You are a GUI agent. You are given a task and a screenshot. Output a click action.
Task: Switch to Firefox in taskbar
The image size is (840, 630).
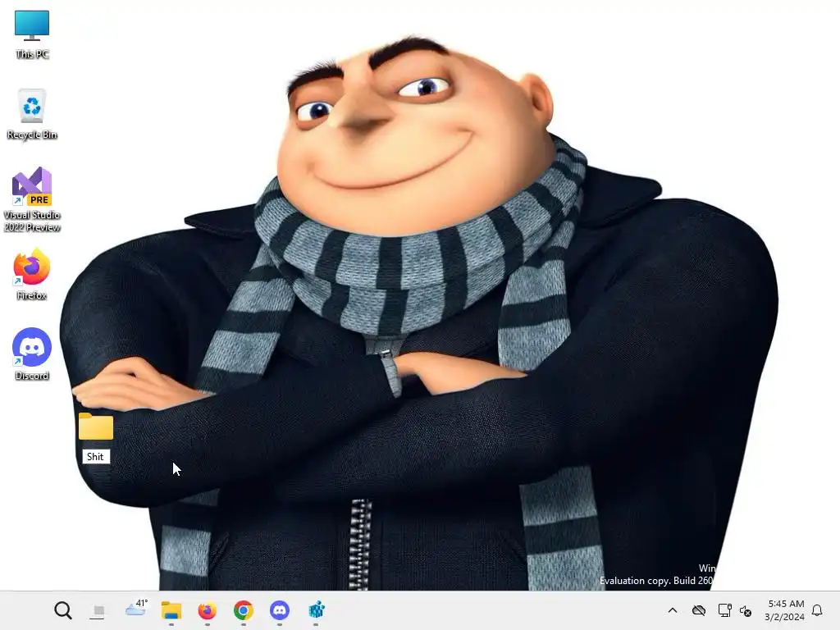pyautogui.click(x=208, y=610)
